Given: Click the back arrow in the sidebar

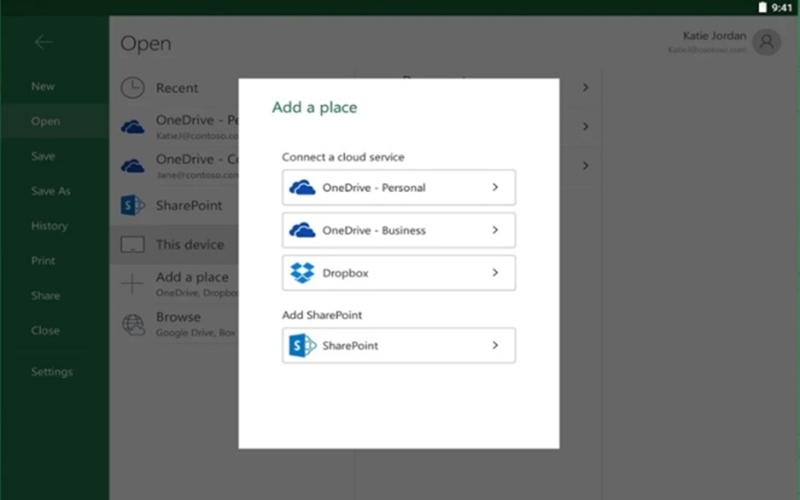Looking at the screenshot, I should (x=43, y=42).
